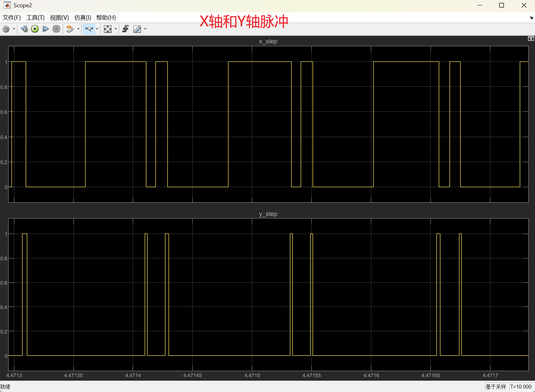The image size is (535, 392).
Task: Click the step back button
Action: [x=24, y=29]
